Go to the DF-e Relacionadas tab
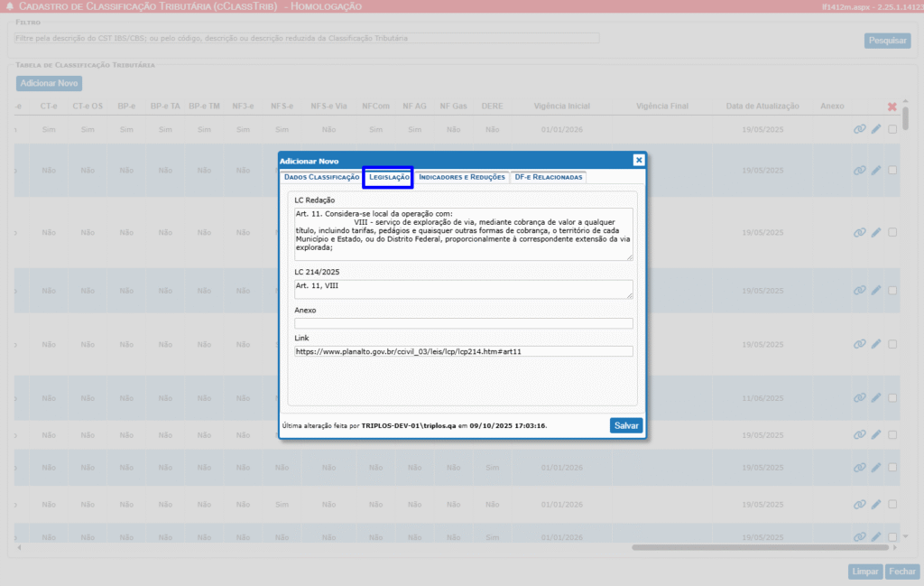The height and width of the screenshot is (586, 924). pyautogui.click(x=549, y=177)
